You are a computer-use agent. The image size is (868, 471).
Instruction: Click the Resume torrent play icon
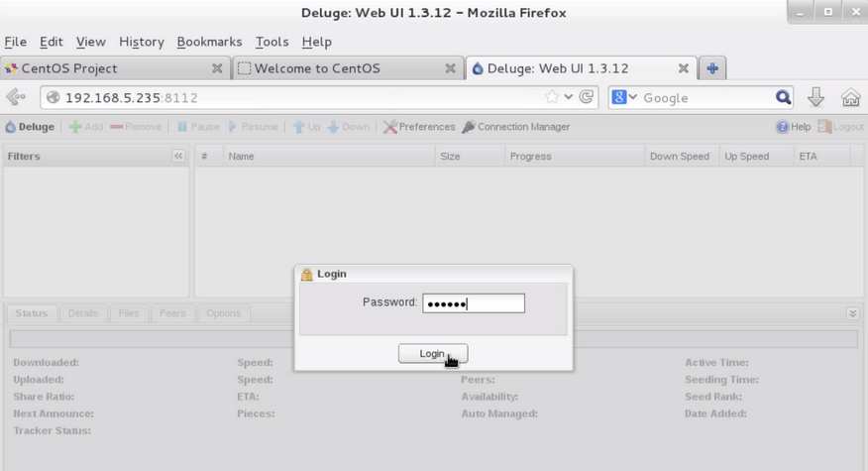tap(233, 127)
